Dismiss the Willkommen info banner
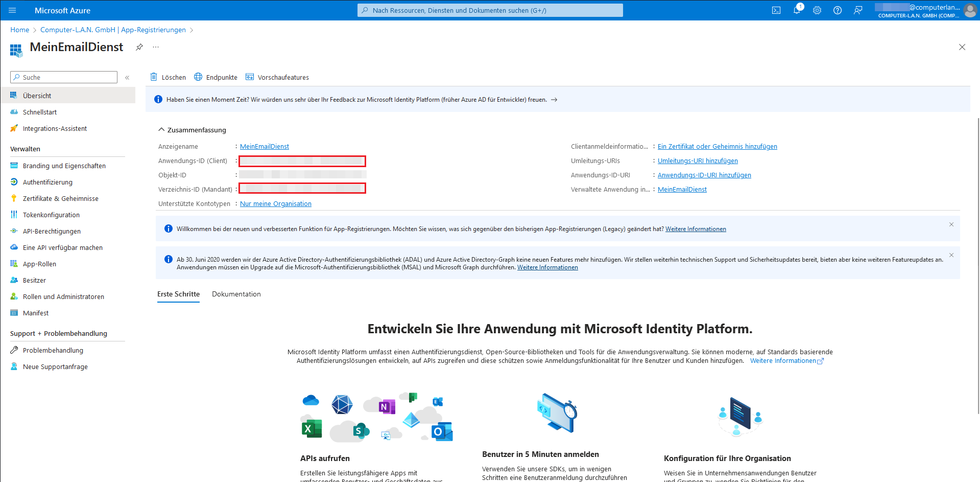The height and width of the screenshot is (482, 980). 951,224
